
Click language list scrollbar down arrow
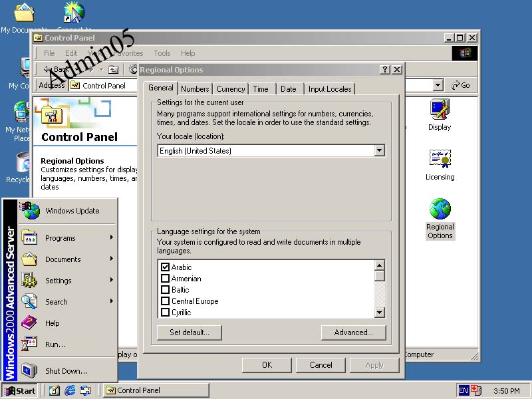pyautogui.click(x=379, y=312)
